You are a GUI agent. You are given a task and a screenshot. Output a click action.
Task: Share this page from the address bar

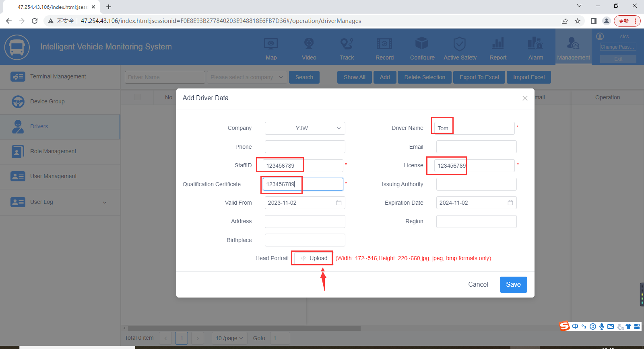(x=565, y=21)
